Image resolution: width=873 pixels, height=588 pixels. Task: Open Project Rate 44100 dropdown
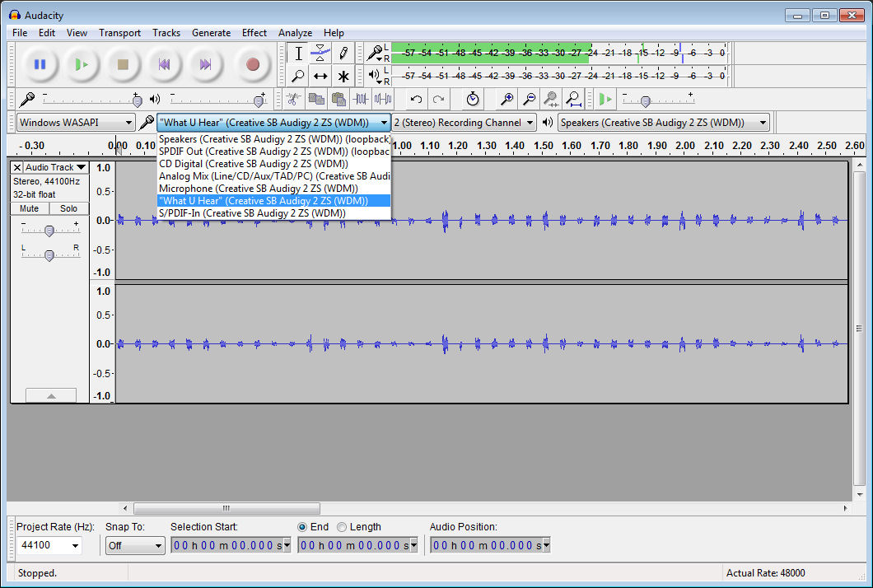(49, 545)
